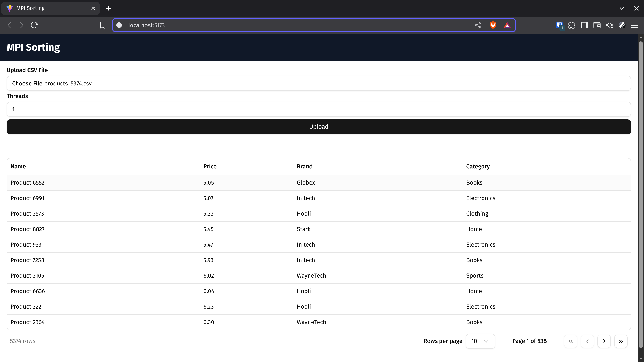Click the Share page icon
644x362 pixels.
coord(478,25)
